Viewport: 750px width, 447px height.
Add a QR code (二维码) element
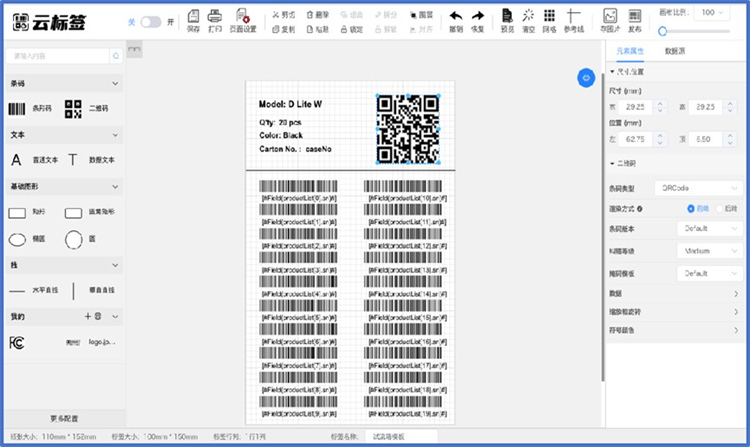pyautogui.click(x=73, y=109)
